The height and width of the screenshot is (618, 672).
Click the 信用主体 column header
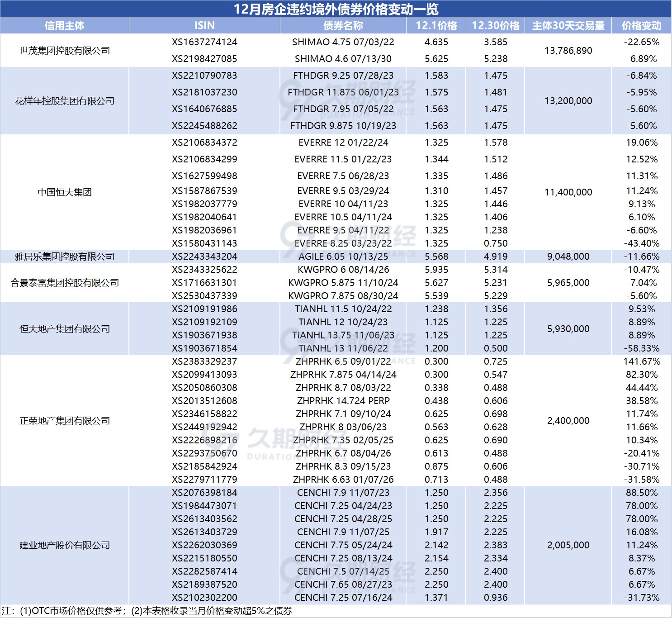(x=65, y=26)
